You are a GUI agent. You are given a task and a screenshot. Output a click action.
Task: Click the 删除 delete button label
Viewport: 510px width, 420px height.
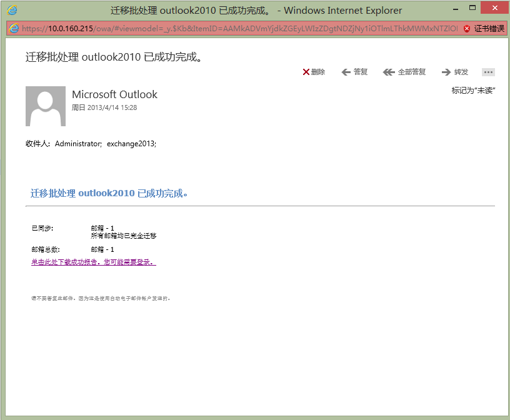[x=317, y=72]
